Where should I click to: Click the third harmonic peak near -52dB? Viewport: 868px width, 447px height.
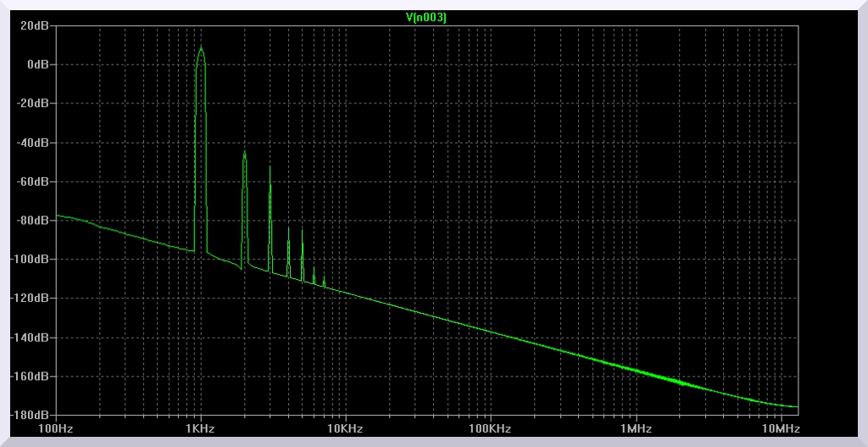270,167
